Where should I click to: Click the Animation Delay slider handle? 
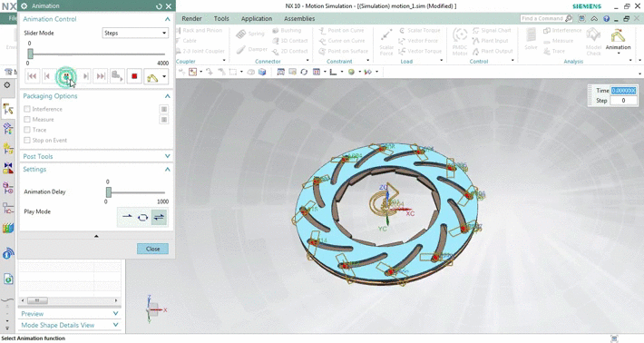click(109, 191)
